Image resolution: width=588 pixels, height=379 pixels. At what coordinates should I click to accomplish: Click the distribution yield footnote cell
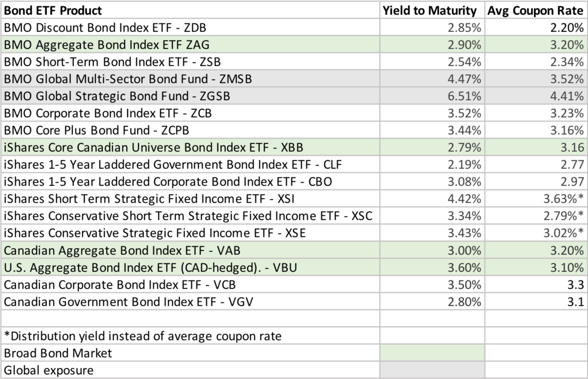coord(143,336)
